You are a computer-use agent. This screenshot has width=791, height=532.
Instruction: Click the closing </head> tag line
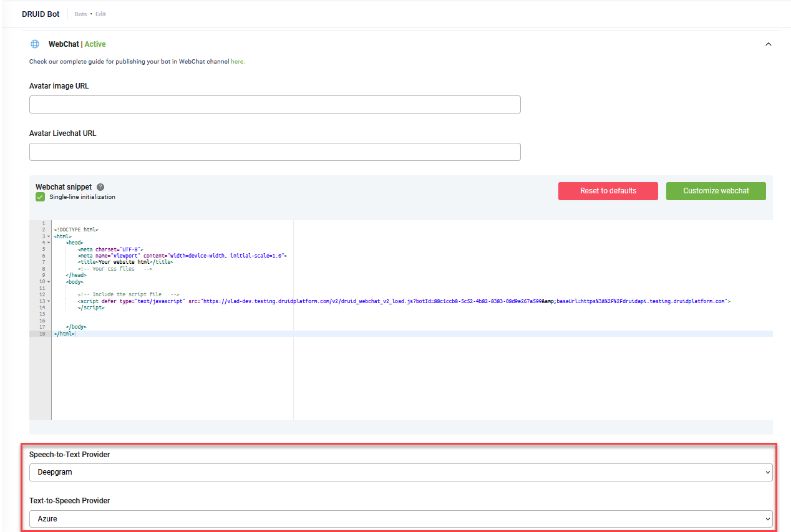(76, 276)
